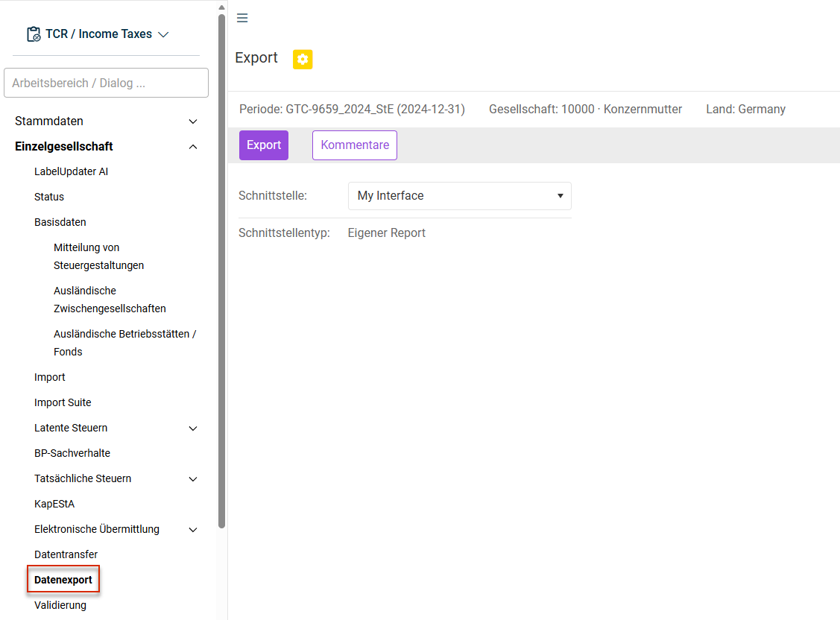The image size is (840, 620).
Task: Expand the Stammdaten section chevron
Action: pos(193,121)
